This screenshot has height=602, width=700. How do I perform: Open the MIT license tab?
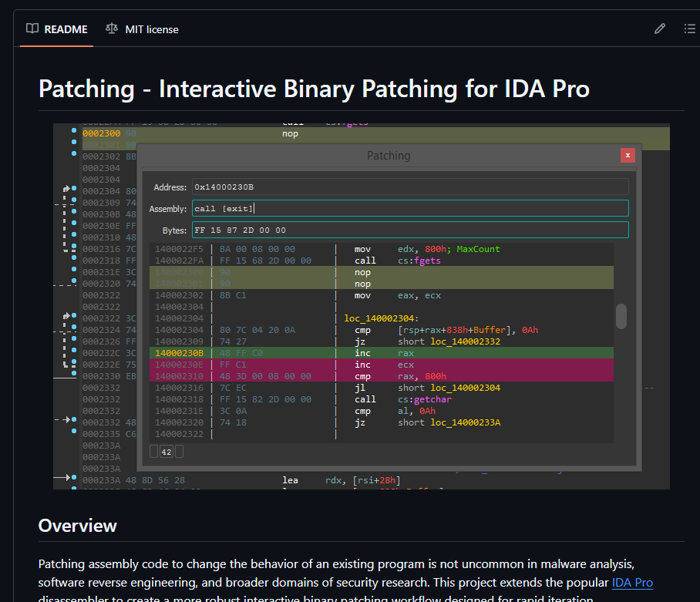pyautogui.click(x=142, y=29)
